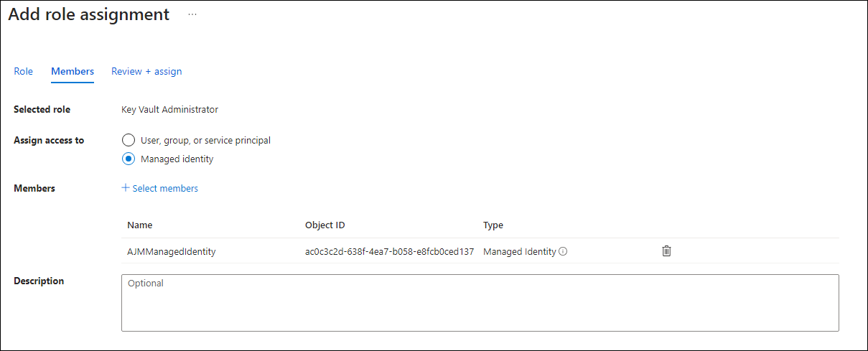Click the Type column header
Image resolution: width=868 pixels, height=351 pixels.
pos(493,225)
